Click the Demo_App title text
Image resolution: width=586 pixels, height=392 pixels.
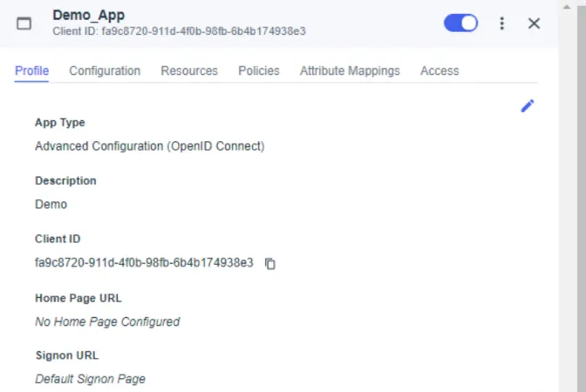coord(89,16)
